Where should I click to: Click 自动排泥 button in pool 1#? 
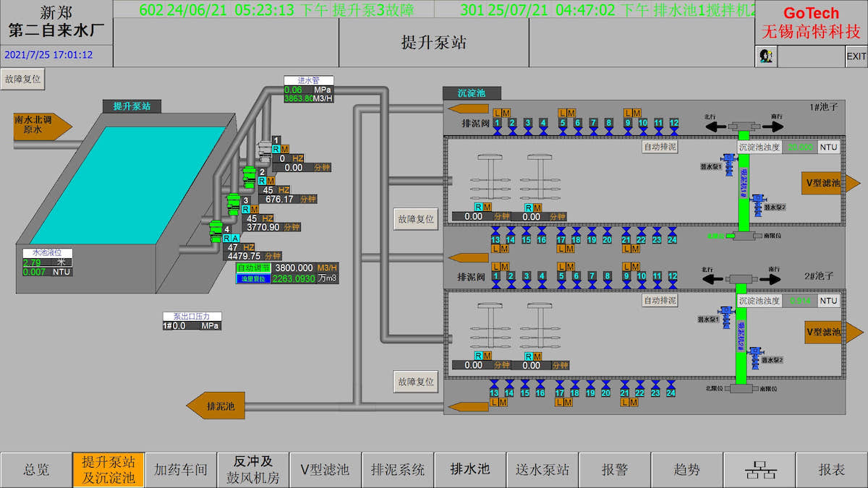[x=660, y=147]
